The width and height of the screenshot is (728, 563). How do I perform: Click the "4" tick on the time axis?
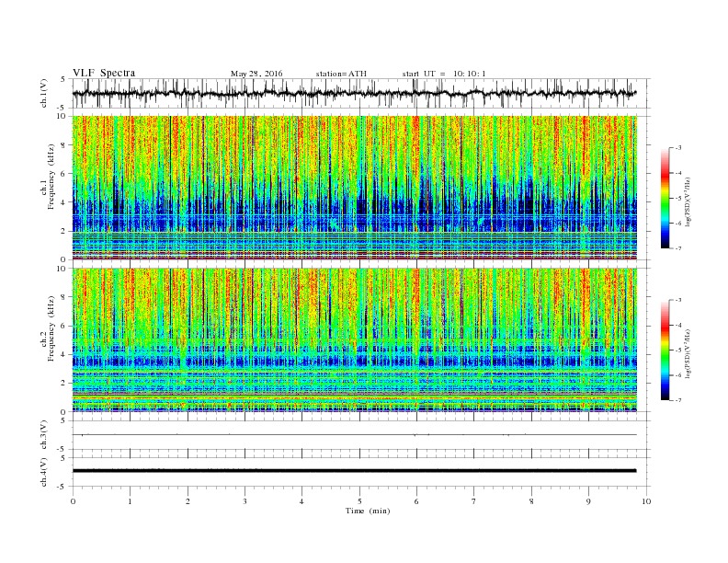(x=301, y=501)
